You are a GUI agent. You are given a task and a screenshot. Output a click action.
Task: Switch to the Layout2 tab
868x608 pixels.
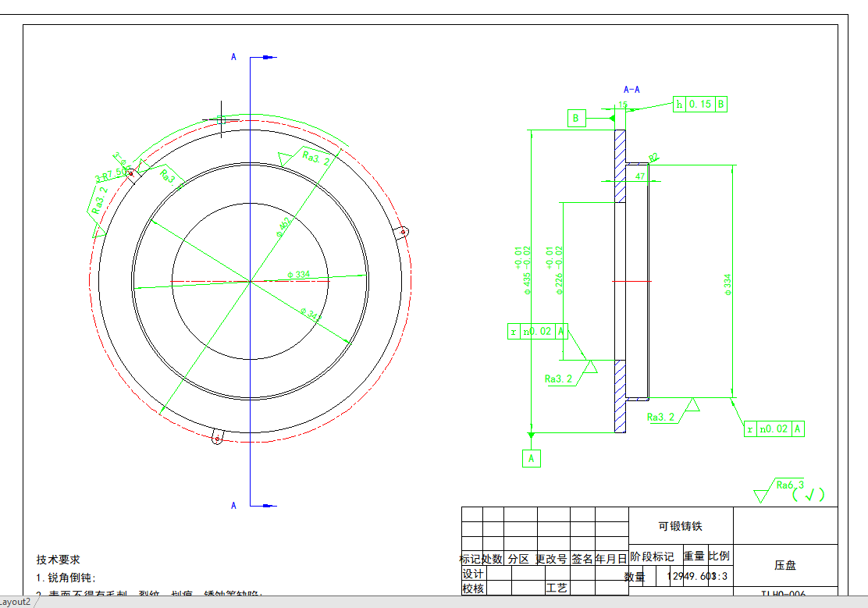pos(15,602)
